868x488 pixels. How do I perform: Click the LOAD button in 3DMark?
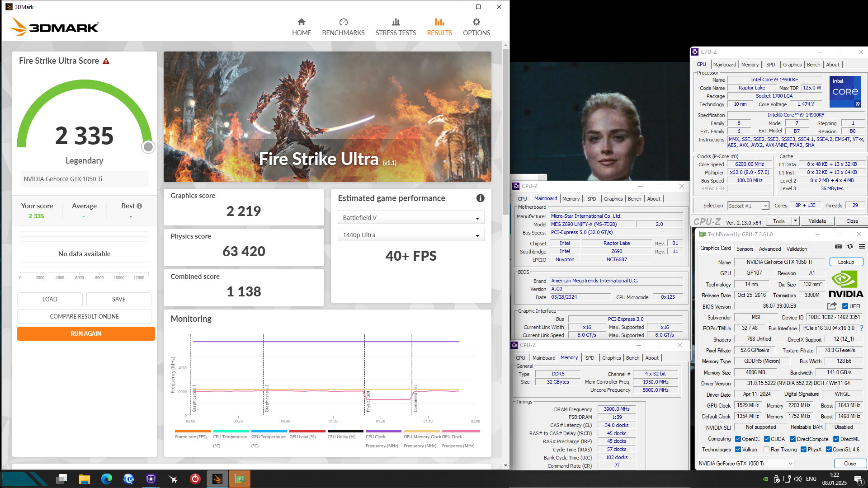[50, 299]
